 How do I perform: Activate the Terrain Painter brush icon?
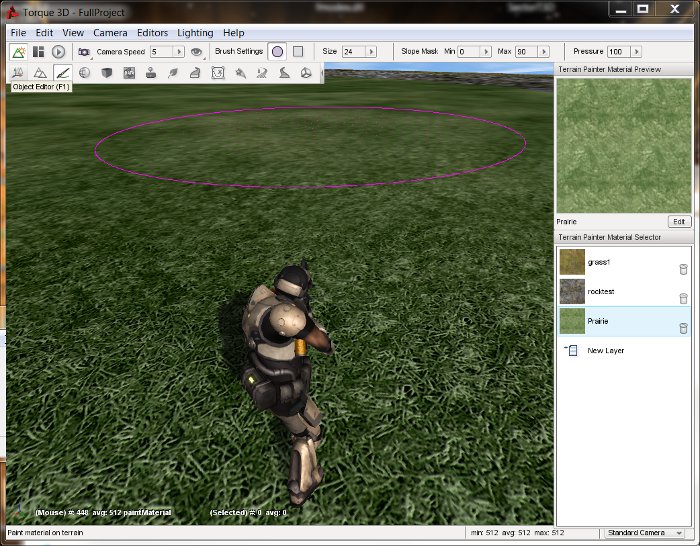(x=62, y=73)
